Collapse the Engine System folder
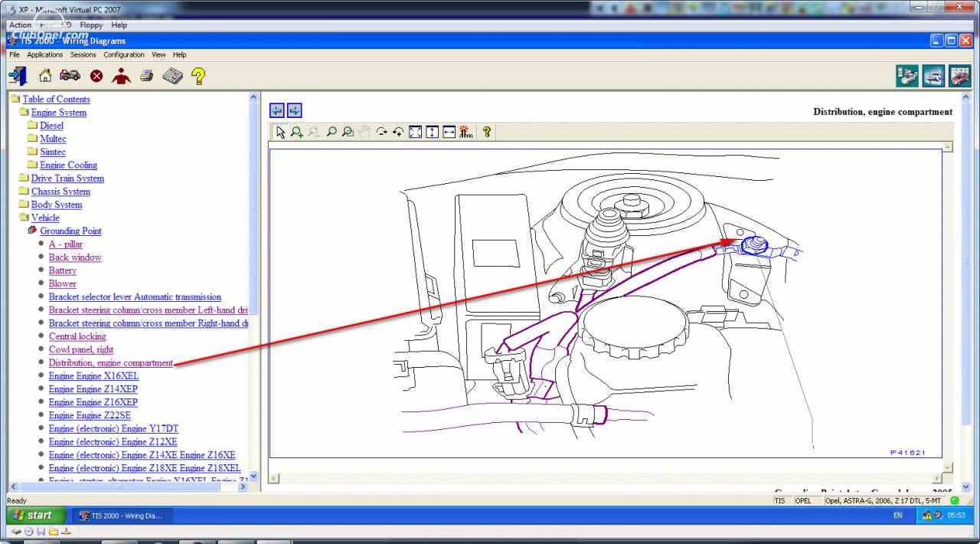 [58, 112]
